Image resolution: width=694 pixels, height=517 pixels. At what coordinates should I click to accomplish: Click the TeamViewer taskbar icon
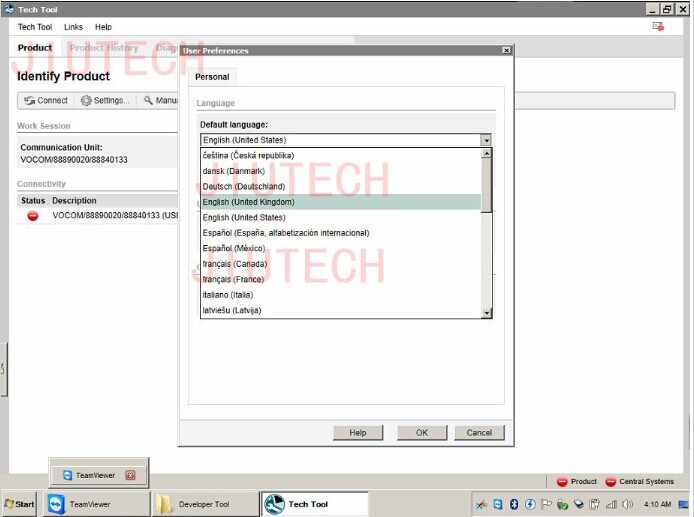[56, 504]
